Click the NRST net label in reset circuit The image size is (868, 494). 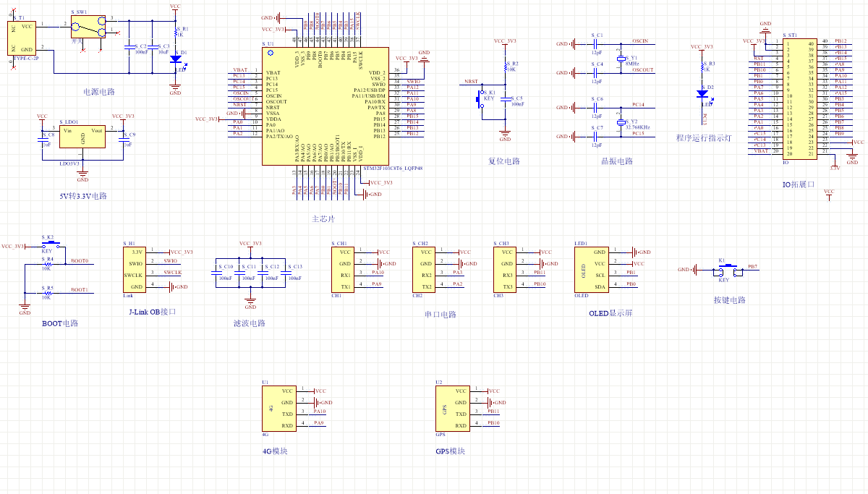coord(471,82)
